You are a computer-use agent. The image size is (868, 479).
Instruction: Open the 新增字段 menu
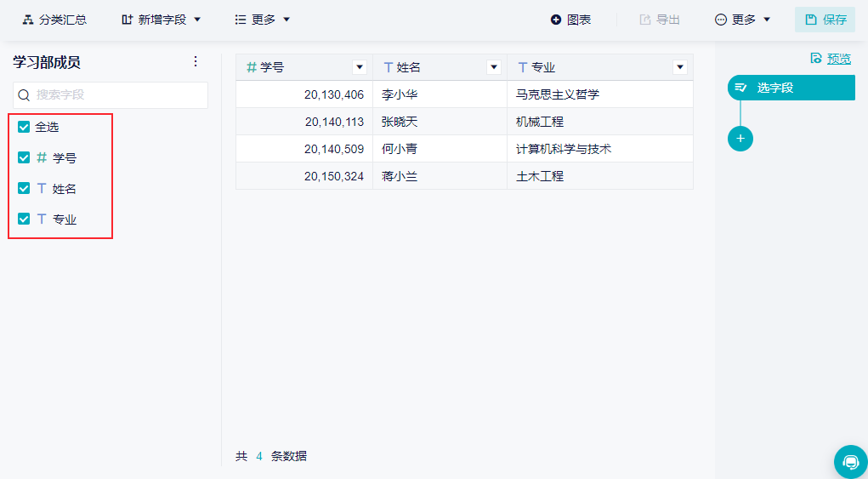click(162, 20)
